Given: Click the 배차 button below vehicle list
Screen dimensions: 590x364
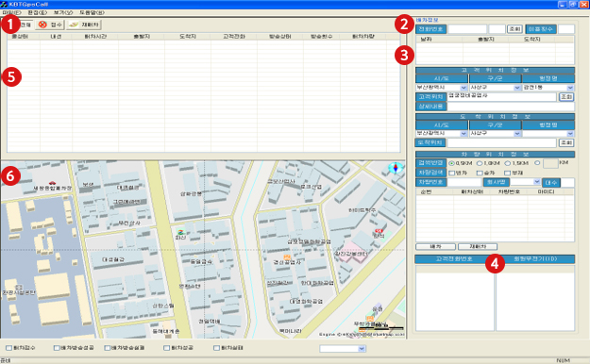Looking at the screenshot, I should point(436,247).
